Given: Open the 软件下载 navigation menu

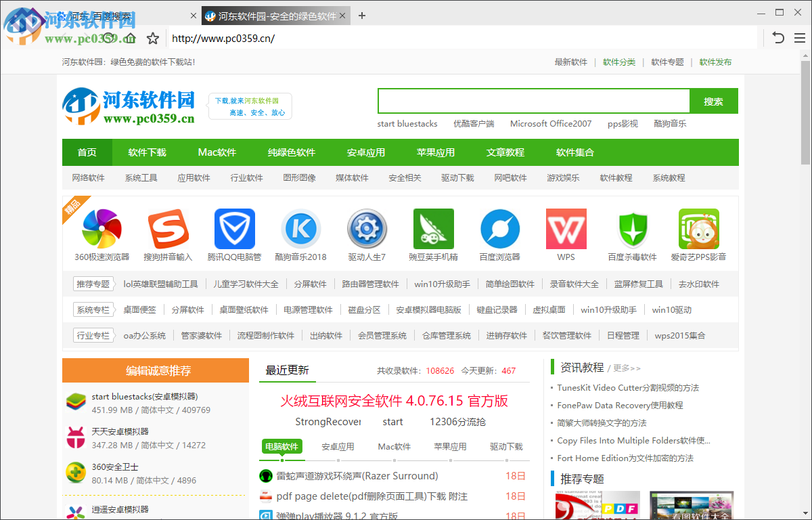Looking at the screenshot, I should [147, 152].
